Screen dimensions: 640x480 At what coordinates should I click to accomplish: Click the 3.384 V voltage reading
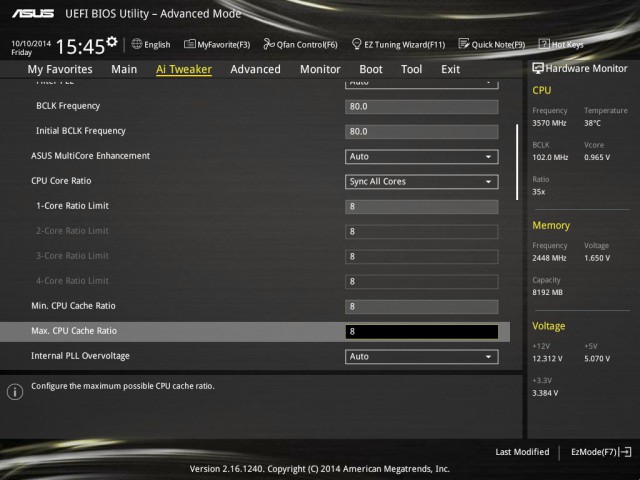pos(545,393)
